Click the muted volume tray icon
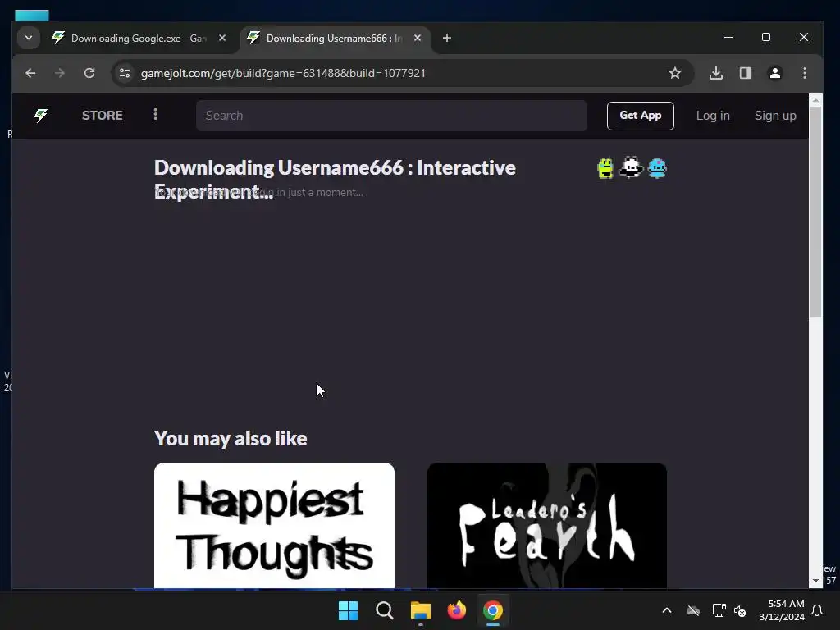The width and height of the screenshot is (840, 630). pos(740,610)
